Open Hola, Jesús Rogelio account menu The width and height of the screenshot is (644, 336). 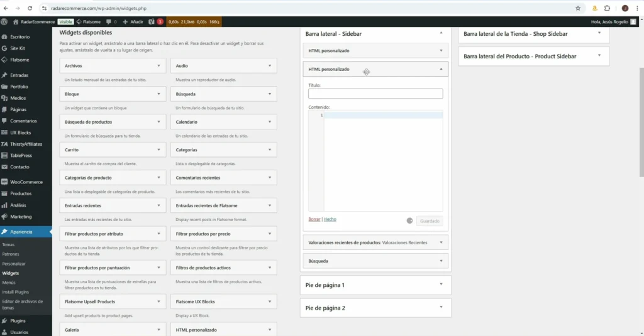click(613, 22)
